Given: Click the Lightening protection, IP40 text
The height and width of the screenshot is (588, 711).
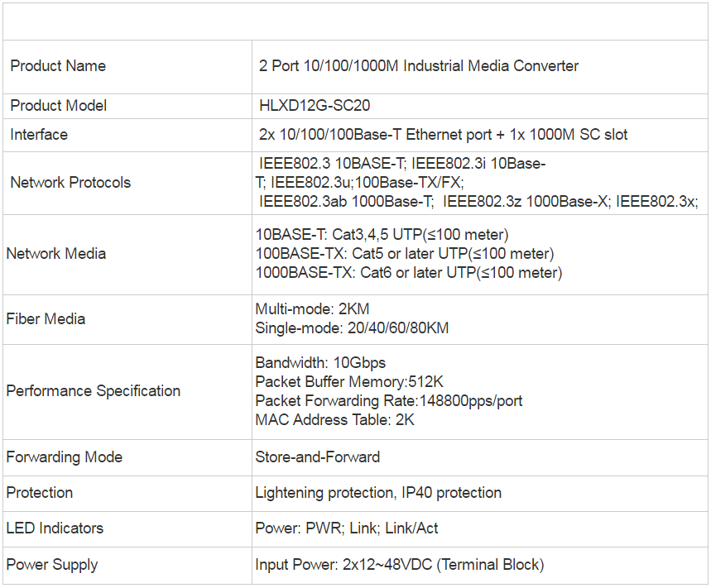Looking at the screenshot, I should pos(378,493).
